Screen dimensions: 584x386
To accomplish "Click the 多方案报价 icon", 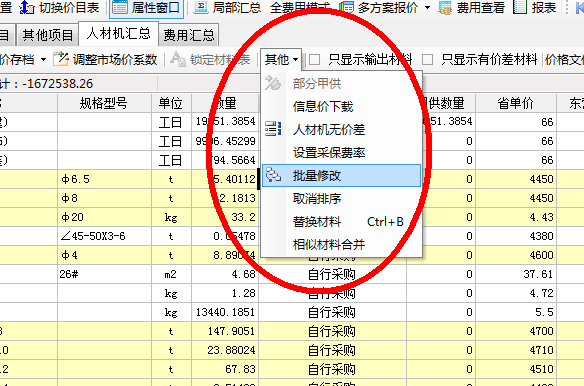I will 346,7.
